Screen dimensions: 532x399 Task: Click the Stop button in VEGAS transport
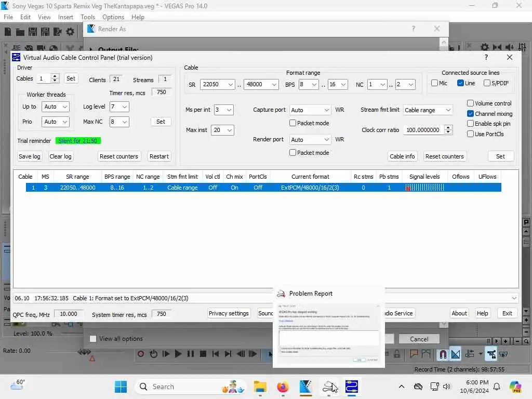(x=203, y=354)
